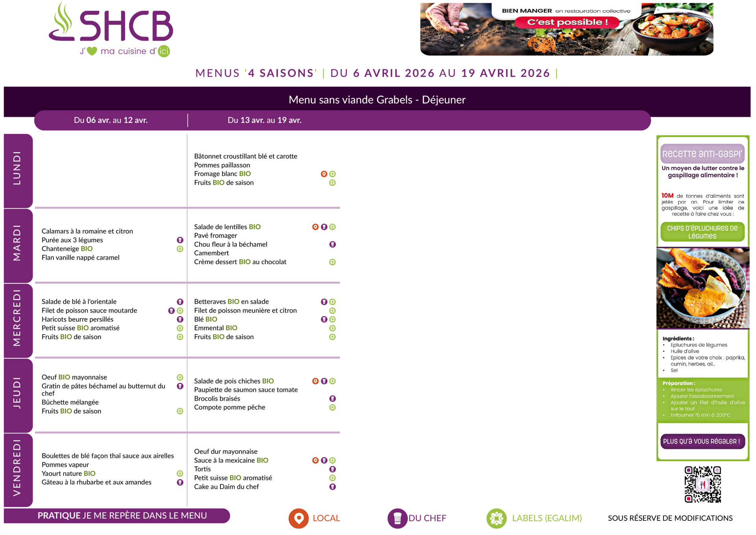Screen dimensions: 756x535
Task: Click label icon next to Oeuf BIO mayonnaise
Action: click(180, 377)
